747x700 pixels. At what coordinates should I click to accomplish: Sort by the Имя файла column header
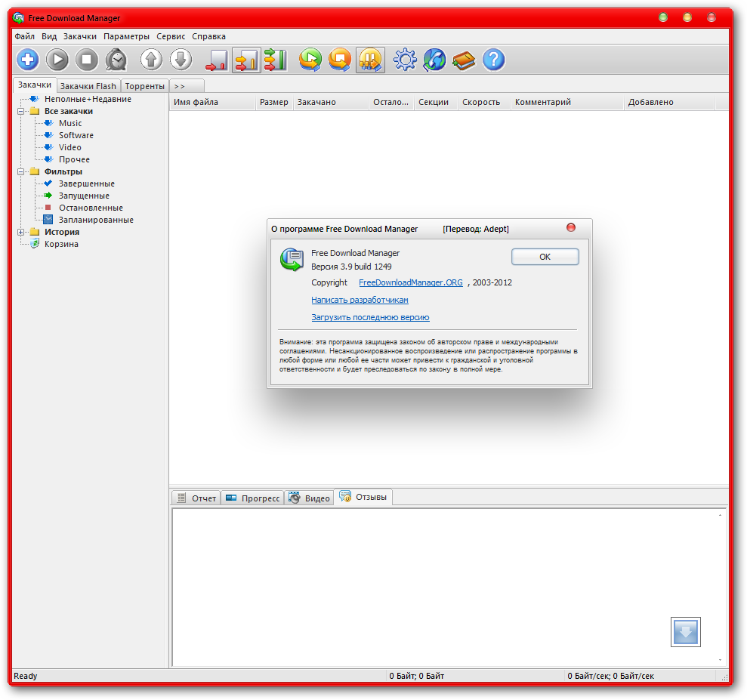[212, 102]
